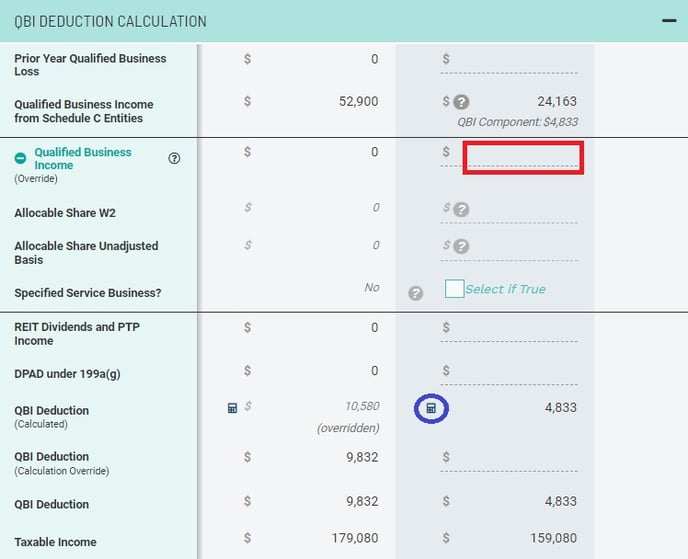Click help icon beside the 24,163 Schedule C value
This screenshot has height=559, width=688.
[461, 102]
